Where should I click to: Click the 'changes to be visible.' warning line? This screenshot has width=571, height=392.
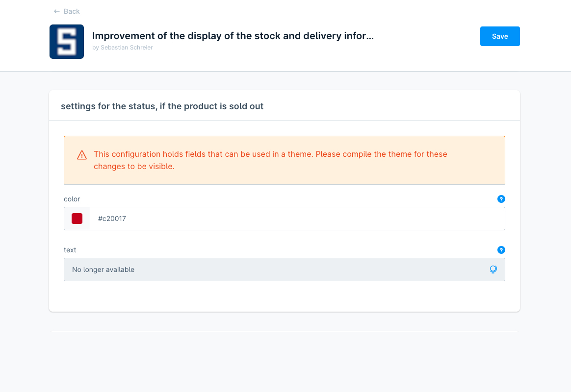[x=134, y=166]
